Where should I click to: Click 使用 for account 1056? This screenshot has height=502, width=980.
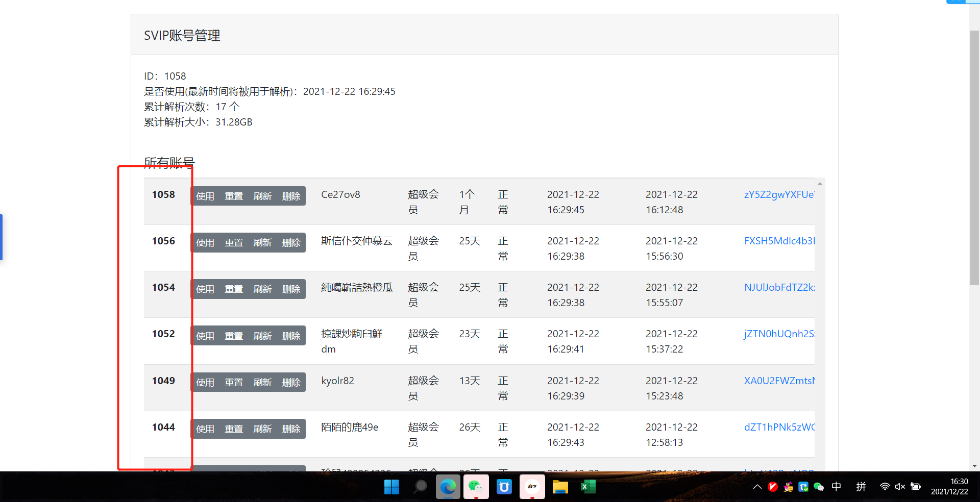tap(205, 242)
